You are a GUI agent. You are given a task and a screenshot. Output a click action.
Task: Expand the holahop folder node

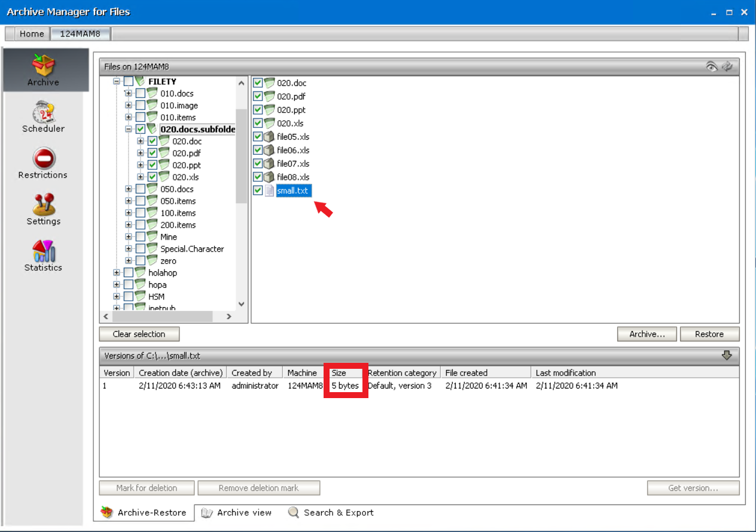pyautogui.click(x=117, y=273)
